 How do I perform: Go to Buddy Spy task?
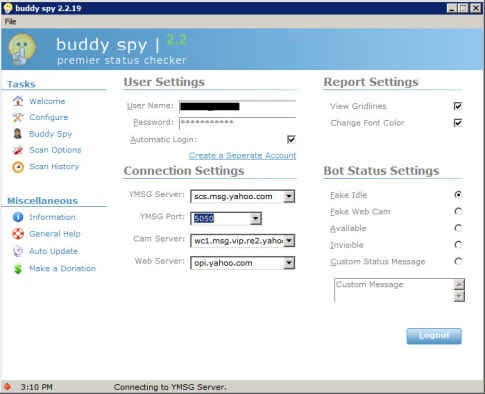point(50,134)
